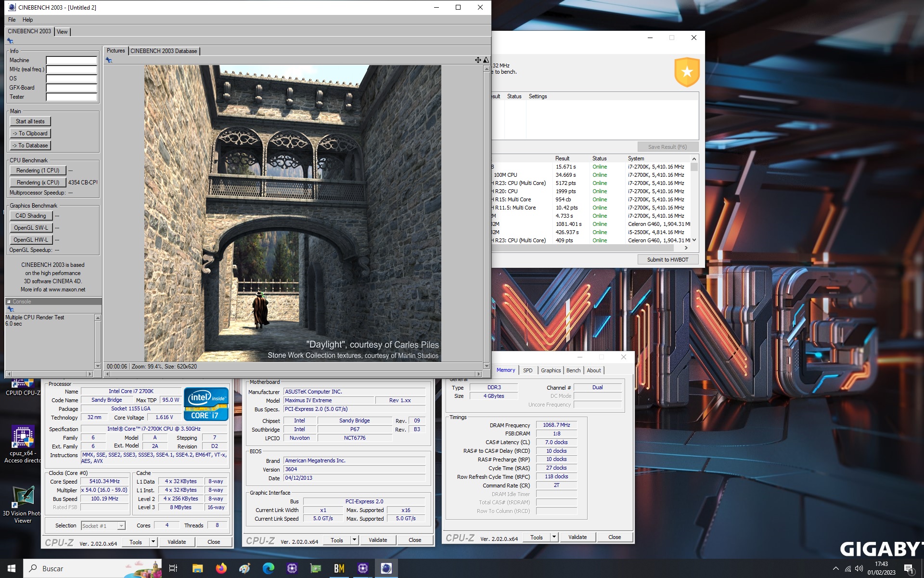The image size is (924, 578).
Task: Click the gold star shield badge icon
Action: [687, 72]
